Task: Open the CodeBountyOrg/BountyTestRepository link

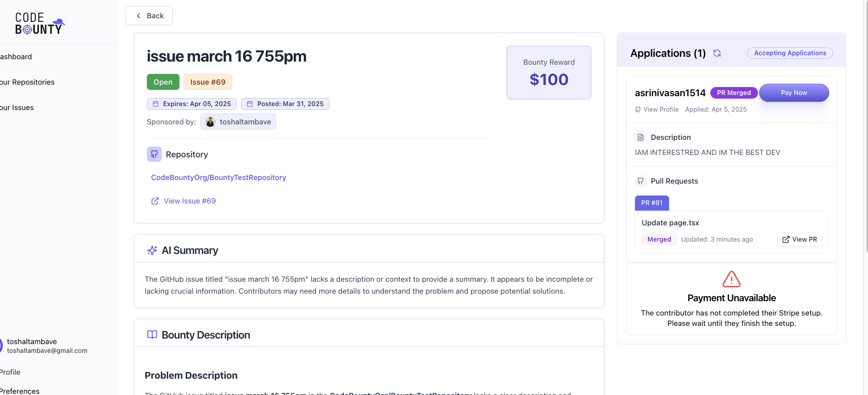Action: click(218, 178)
